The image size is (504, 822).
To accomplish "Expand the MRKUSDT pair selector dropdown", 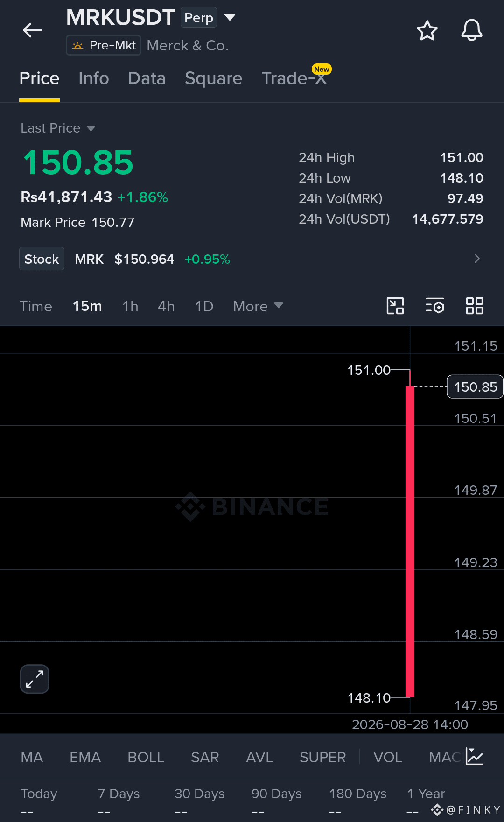I will pyautogui.click(x=230, y=17).
